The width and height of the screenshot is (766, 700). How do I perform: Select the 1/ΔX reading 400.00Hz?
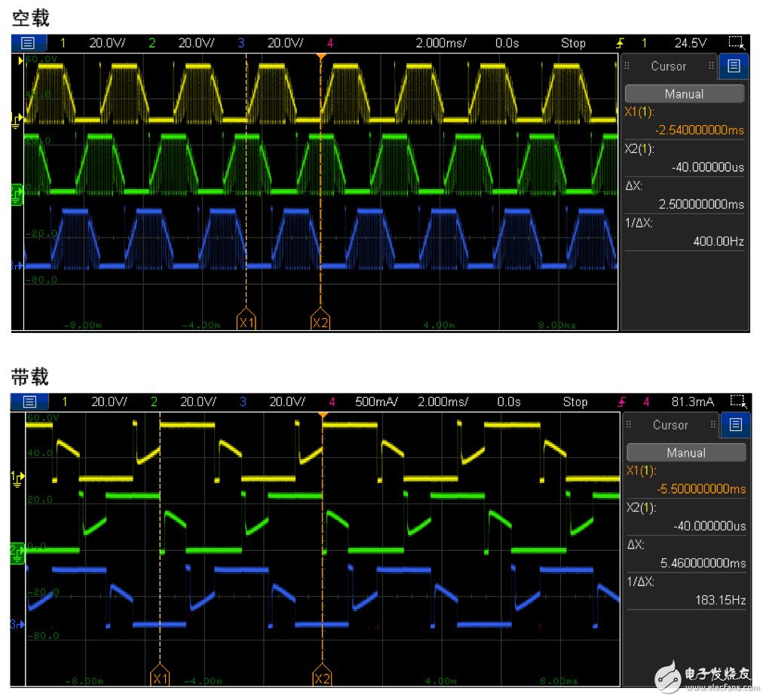719,241
